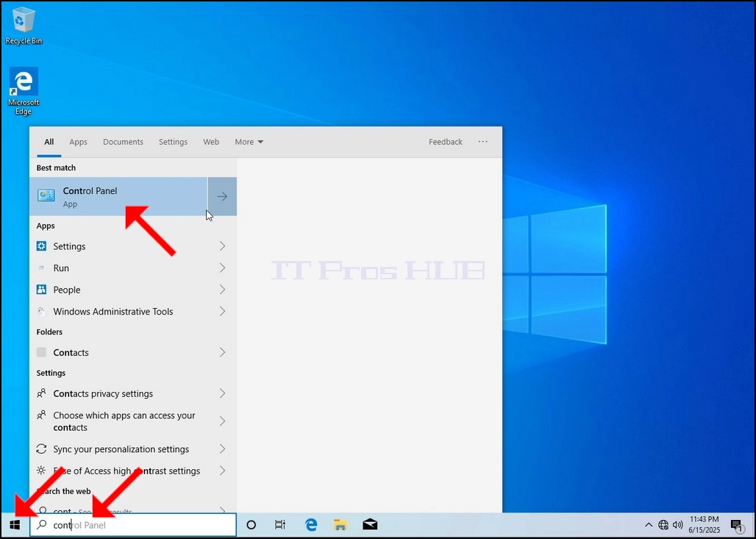Open Cortana from the taskbar circle icon

click(252, 525)
